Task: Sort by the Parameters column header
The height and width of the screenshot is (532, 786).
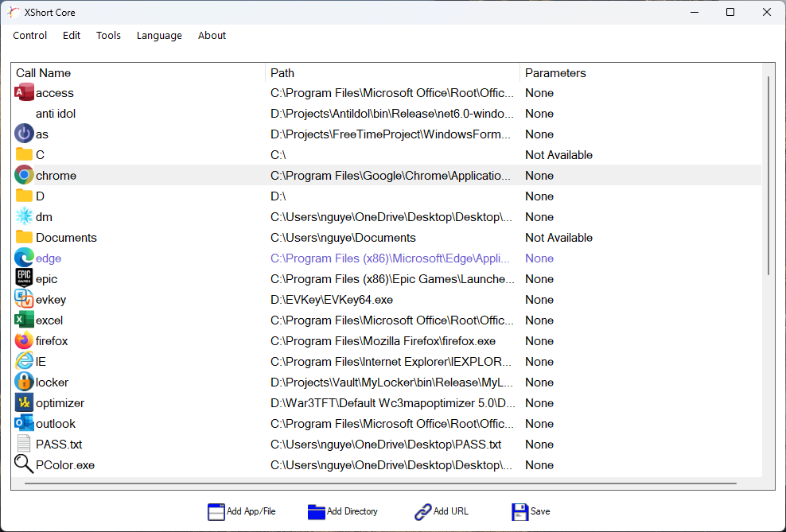Action: click(x=640, y=73)
